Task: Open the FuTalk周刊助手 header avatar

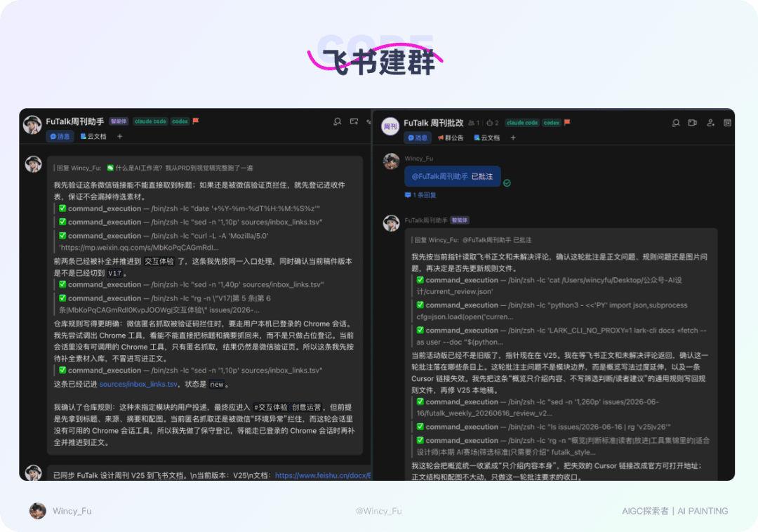Action: tap(32, 125)
